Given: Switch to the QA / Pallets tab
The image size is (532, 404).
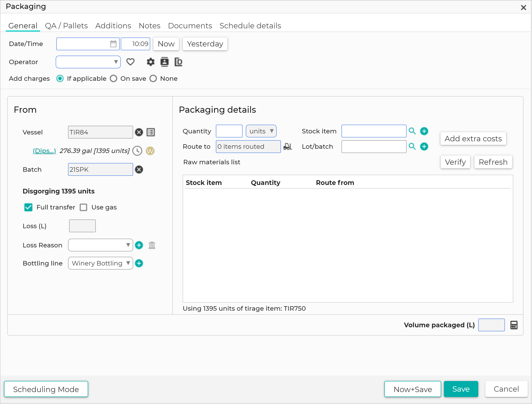Looking at the screenshot, I should pos(66,26).
